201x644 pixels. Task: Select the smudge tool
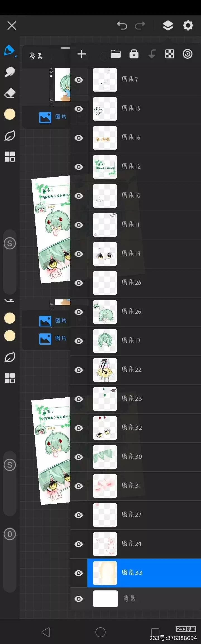click(10, 72)
